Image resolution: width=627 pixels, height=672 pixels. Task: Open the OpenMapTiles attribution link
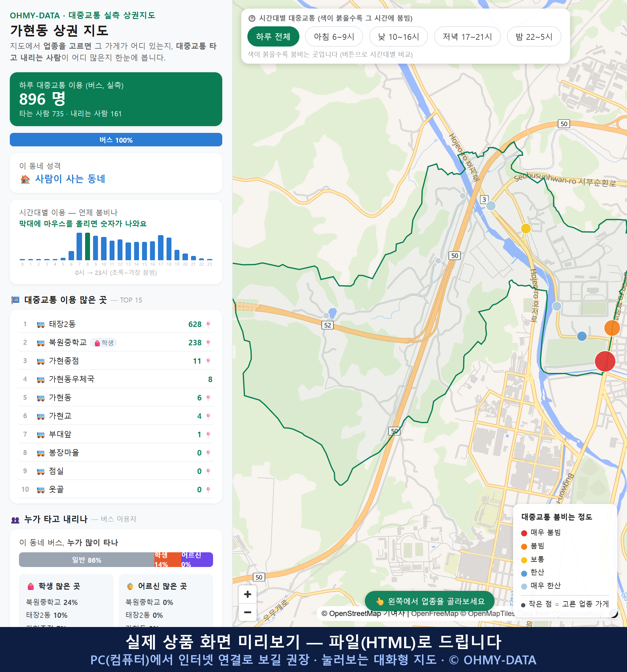(488, 613)
